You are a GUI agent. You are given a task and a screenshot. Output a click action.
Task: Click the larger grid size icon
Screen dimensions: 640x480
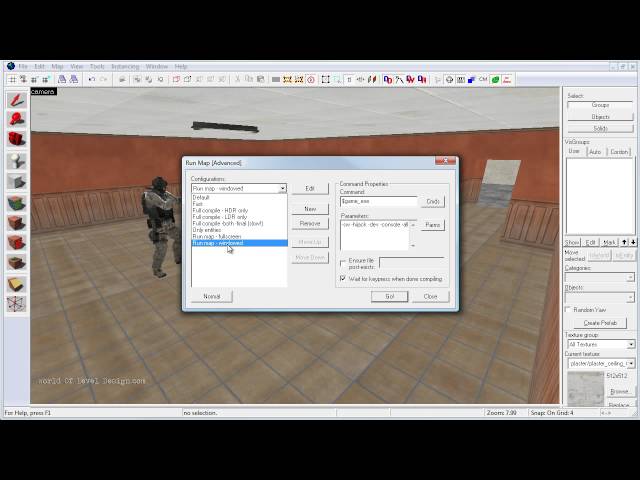[46, 80]
